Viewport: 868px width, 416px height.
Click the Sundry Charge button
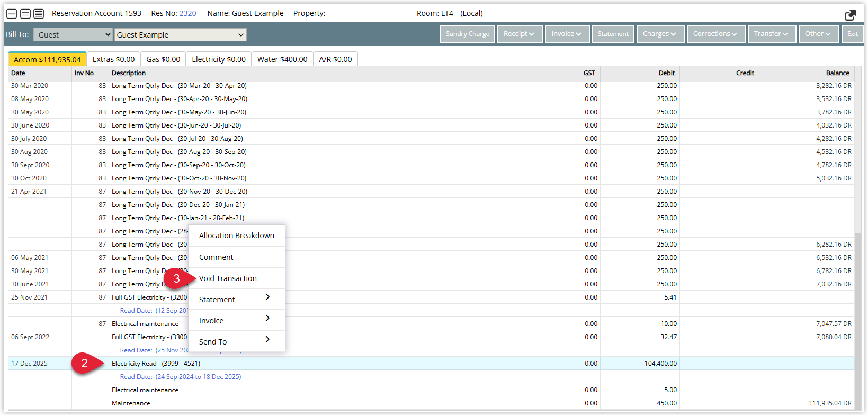pos(467,34)
